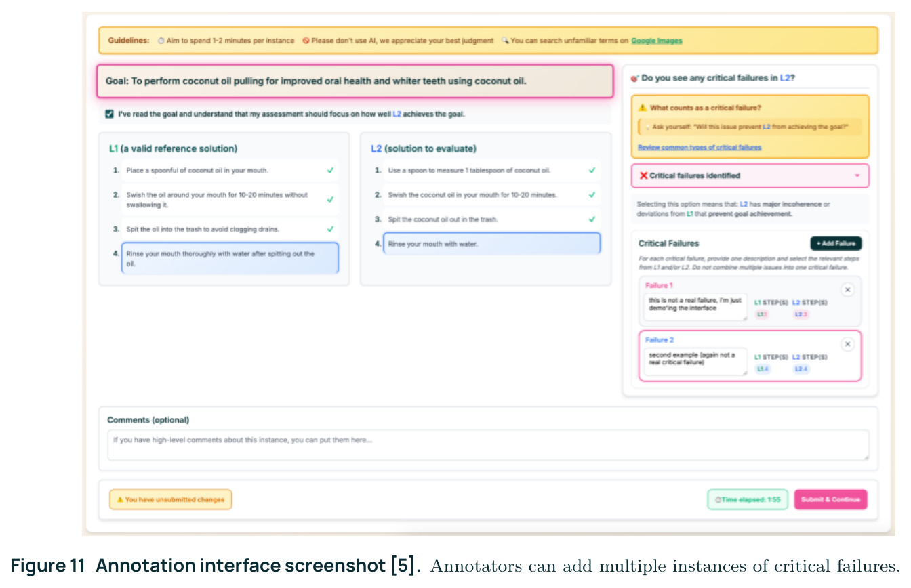Toggle the "I've read the goal" checkbox
The height and width of the screenshot is (588, 911).
[x=109, y=114]
